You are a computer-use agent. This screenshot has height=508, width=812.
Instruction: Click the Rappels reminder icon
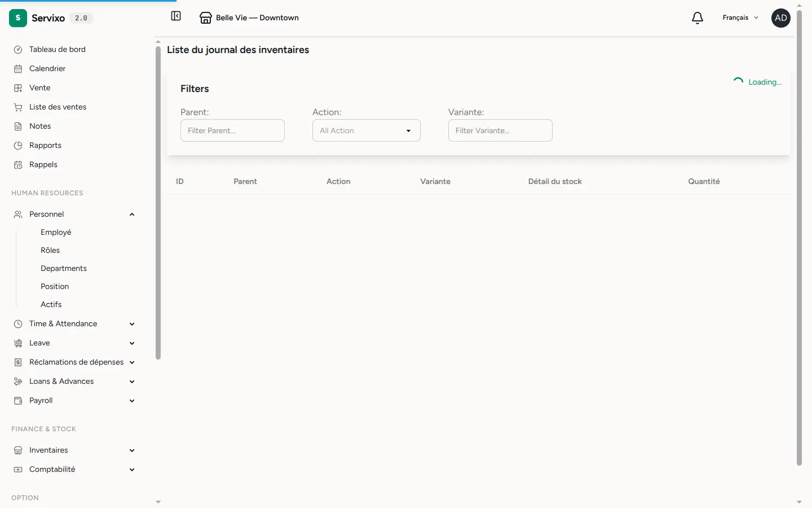pos(18,165)
